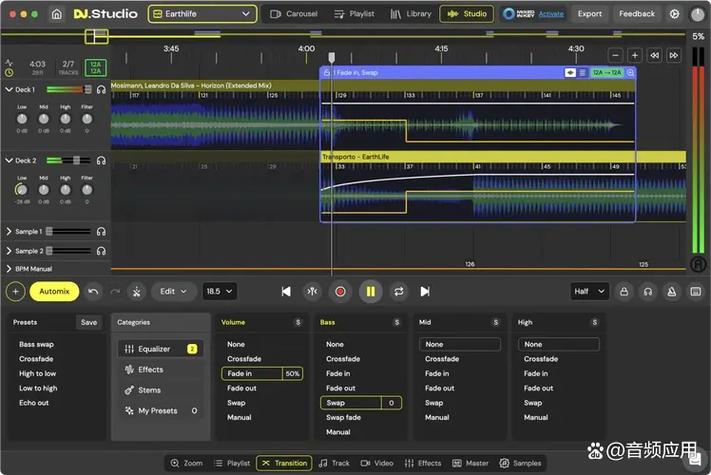Jump to next transition with forward icon
Viewport: 711px width, 475px height.
tap(674, 55)
